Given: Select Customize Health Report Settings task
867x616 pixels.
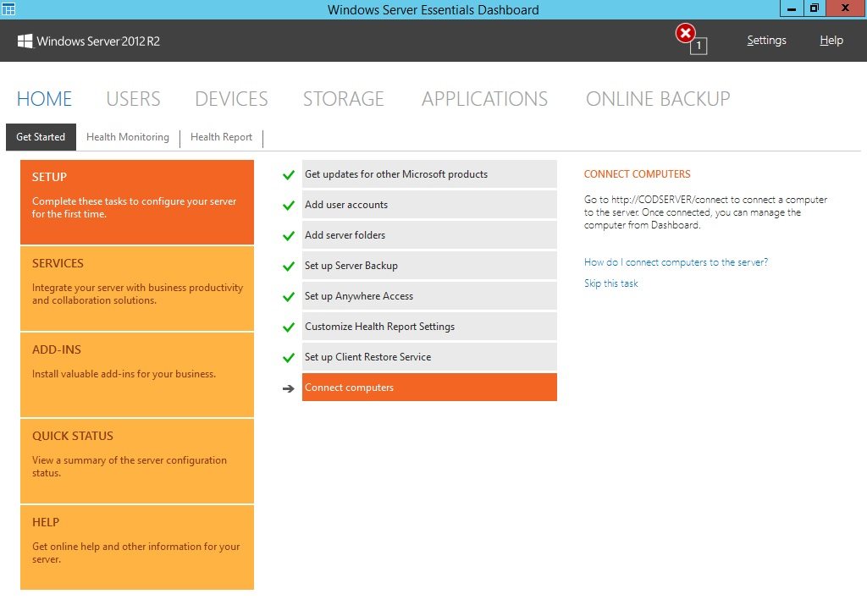Looking at the screenshot, I should tap(429, 326).
